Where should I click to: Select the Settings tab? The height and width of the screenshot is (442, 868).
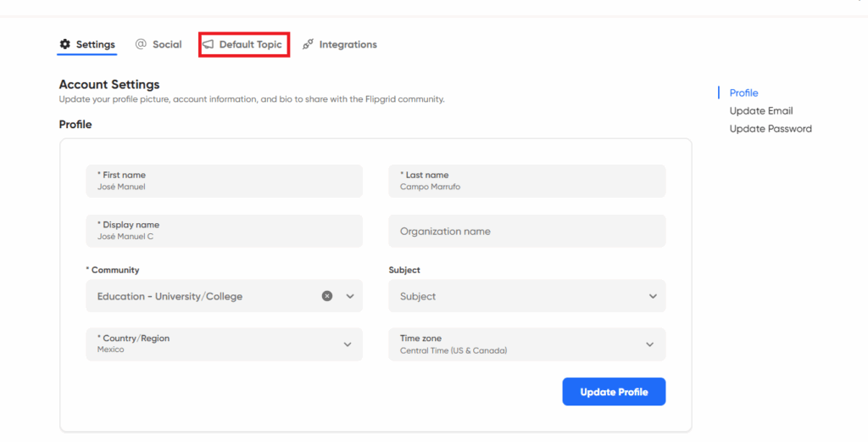[x=95, y=44]
